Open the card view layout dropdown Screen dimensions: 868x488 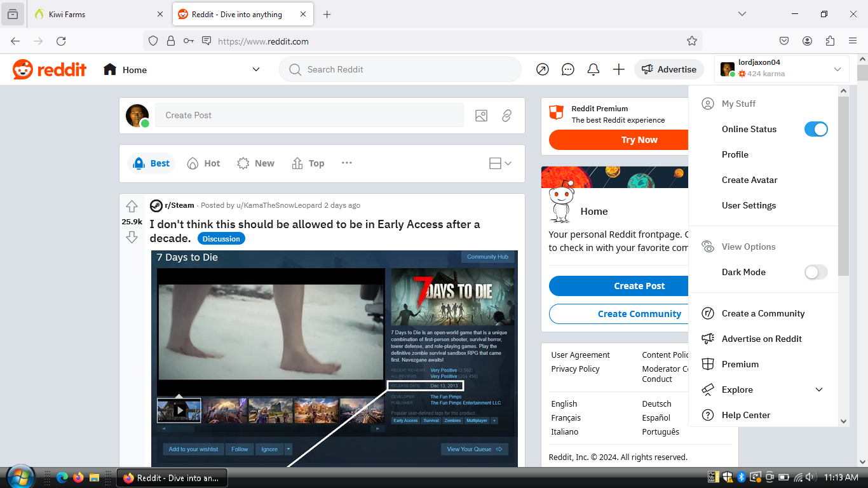click(x=501, y=163)
